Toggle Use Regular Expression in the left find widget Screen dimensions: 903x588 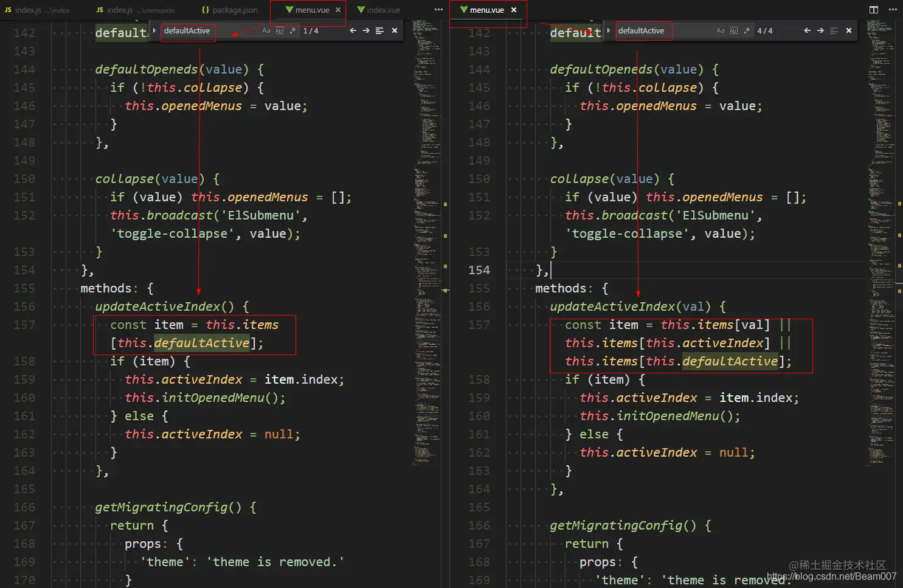(x=292, y=31)
